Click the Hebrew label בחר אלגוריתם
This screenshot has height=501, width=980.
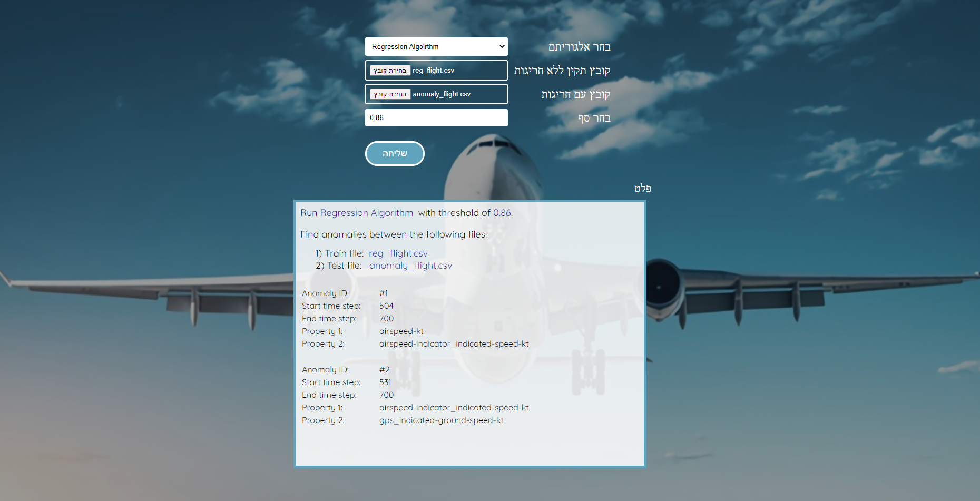[579, 47]
